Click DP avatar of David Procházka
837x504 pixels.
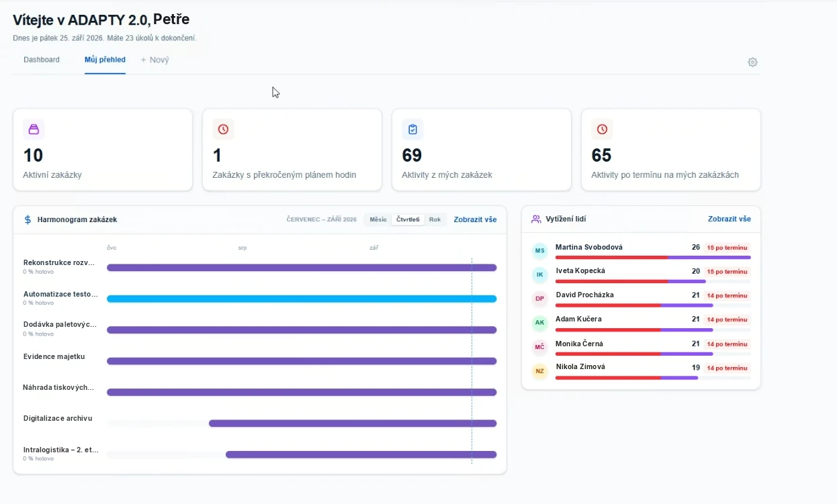click(540, 299)
